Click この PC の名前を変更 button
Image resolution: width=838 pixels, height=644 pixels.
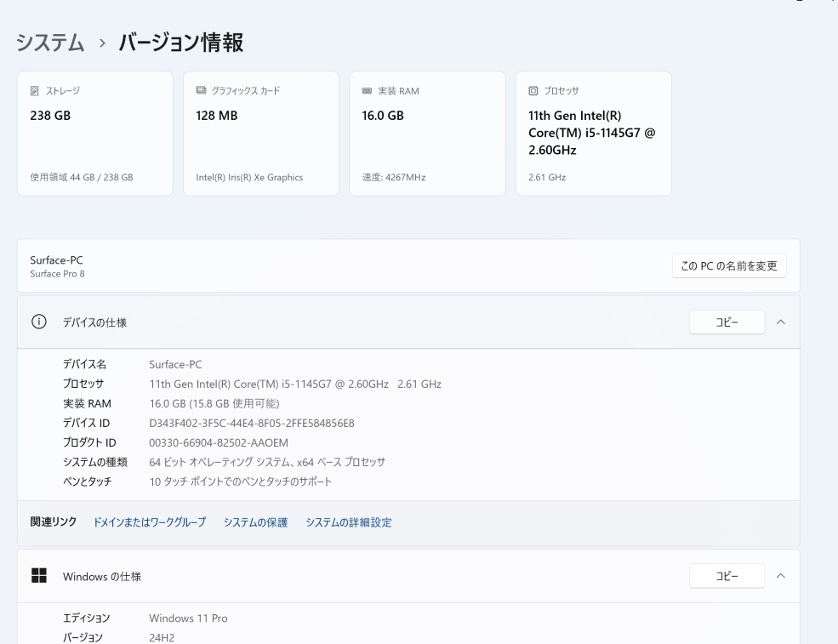(x=729, y=265)
